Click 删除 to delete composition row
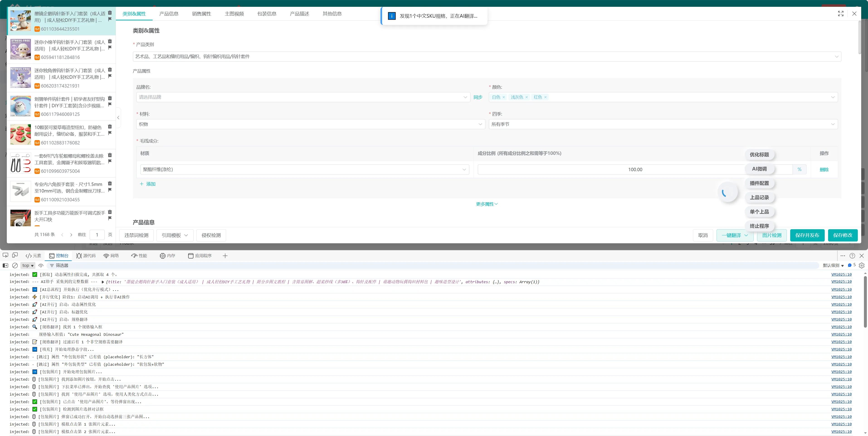868x436 pixels. [x=824, y=170]
